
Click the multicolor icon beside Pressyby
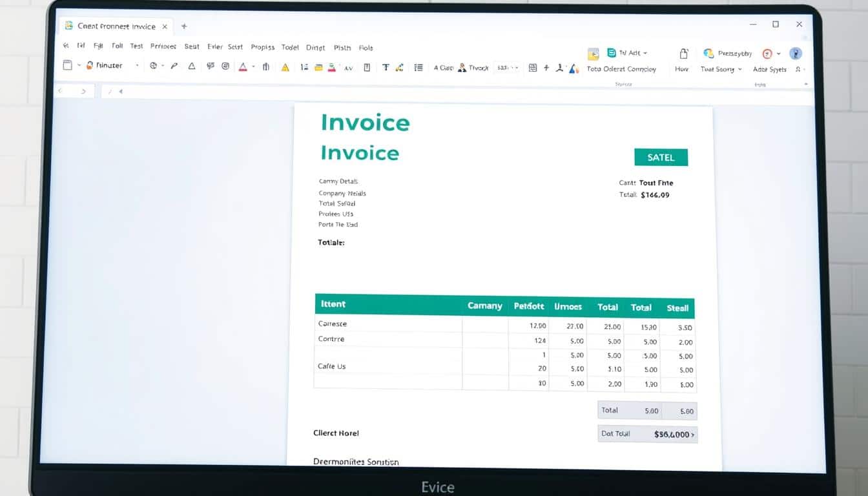coord(708,54)
